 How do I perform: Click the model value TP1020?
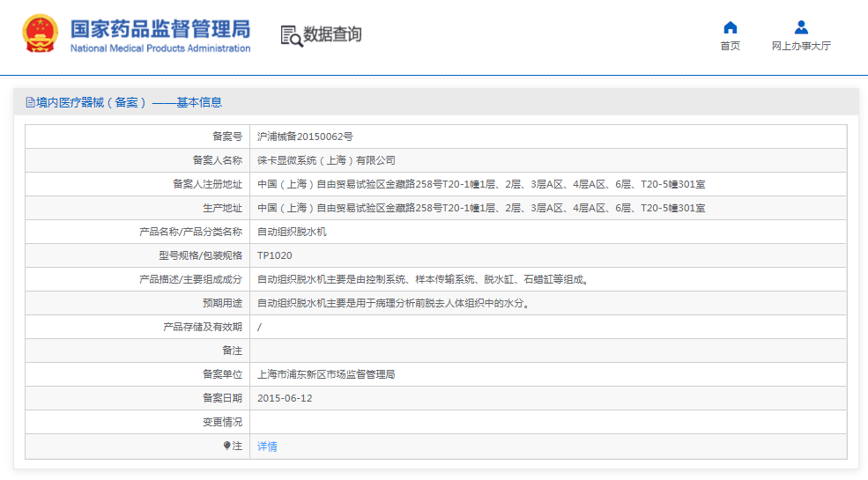click(274, 255)
